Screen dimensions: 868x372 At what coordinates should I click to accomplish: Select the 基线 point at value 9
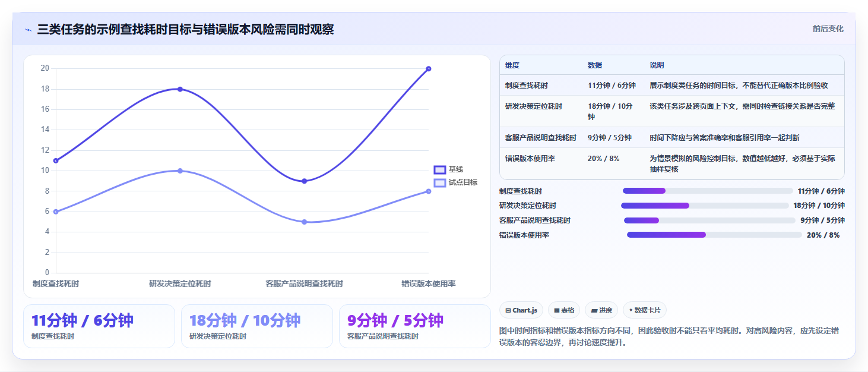pos(305,181)
